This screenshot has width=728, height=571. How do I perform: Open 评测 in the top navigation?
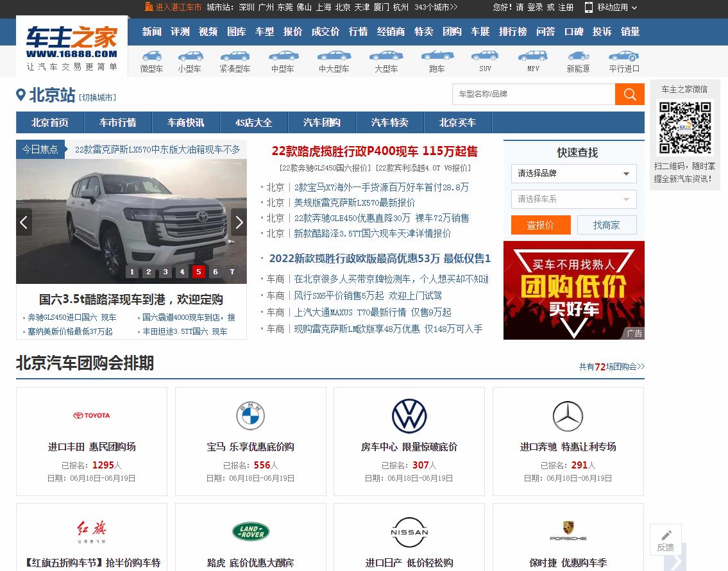(x=180, y=31)
